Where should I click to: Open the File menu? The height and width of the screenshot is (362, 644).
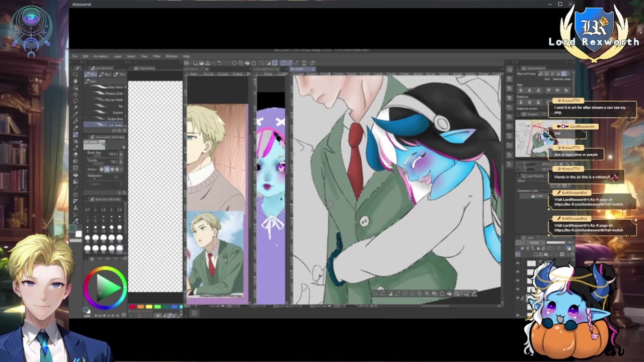[75, 56]
